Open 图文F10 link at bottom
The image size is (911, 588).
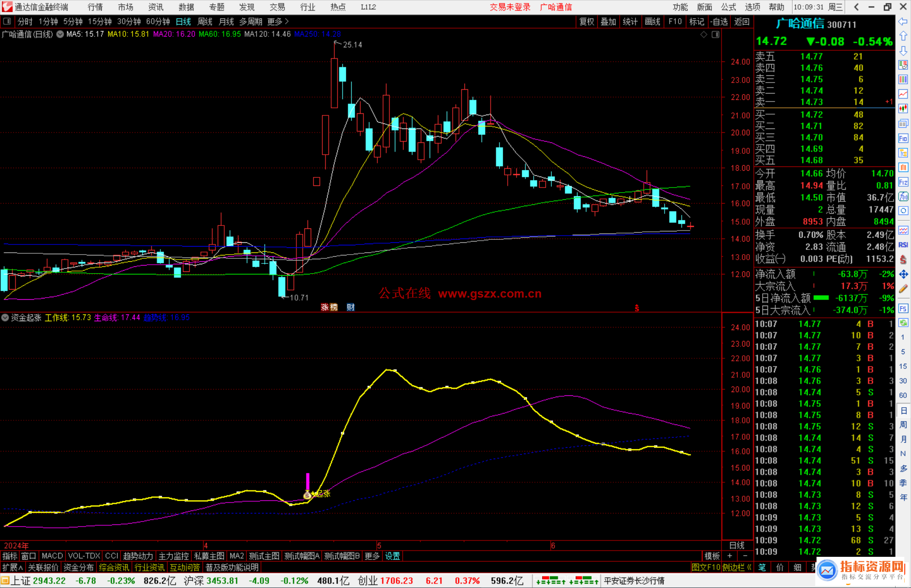pyautogui.click(x=706, y=567)
